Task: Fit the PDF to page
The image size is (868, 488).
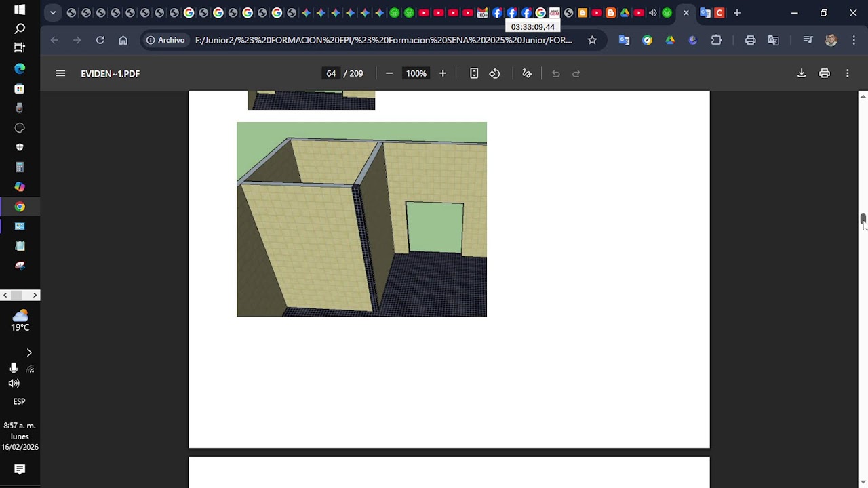Action: (x=474, y=73)
